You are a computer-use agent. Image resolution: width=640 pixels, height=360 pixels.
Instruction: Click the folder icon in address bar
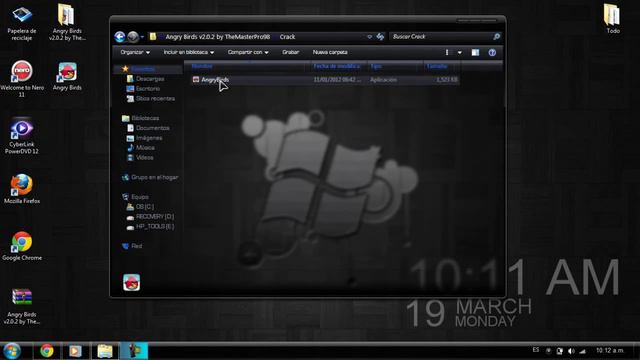pos(153,37)
